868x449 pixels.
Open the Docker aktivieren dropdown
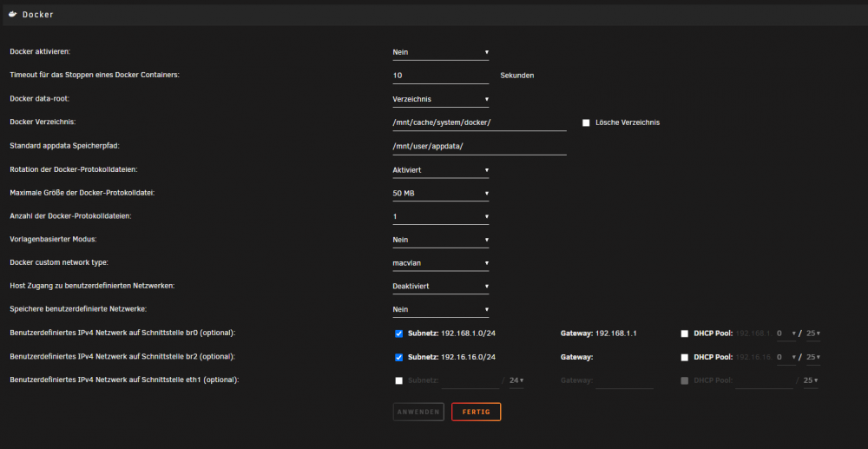tap(441, 53)
